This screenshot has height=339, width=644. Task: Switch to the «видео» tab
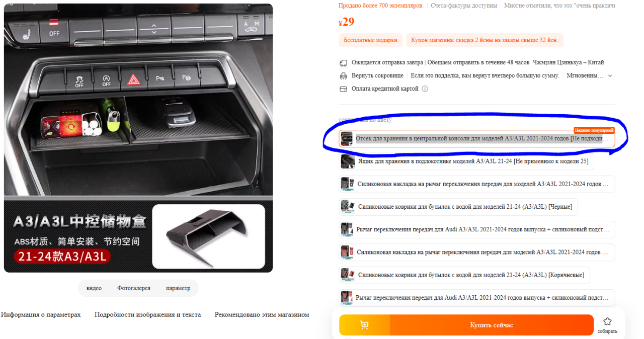coord(94,288)
